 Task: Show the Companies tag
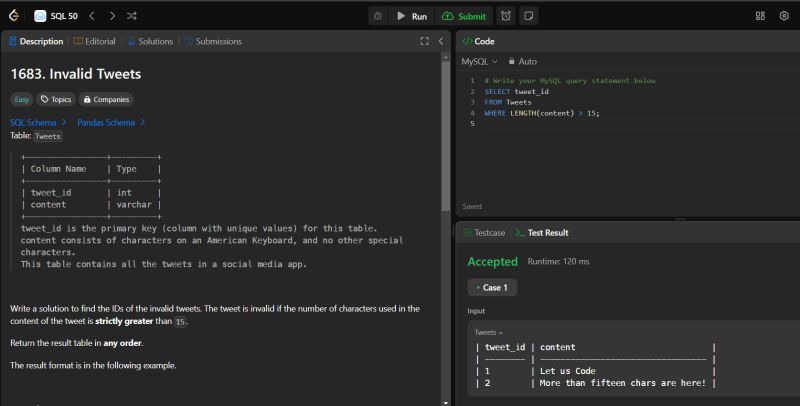tap(106, 99)
